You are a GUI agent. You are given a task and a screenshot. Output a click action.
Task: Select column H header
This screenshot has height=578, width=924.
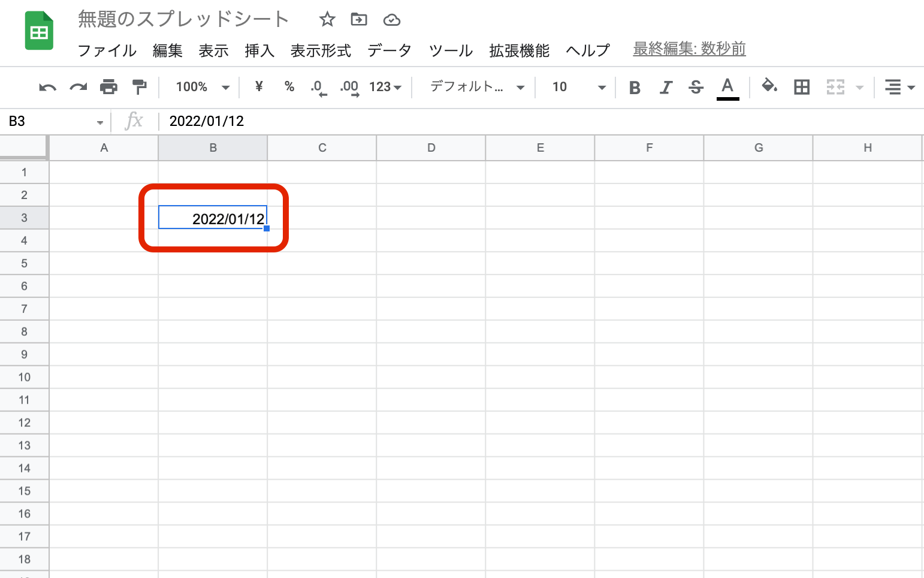867,148
